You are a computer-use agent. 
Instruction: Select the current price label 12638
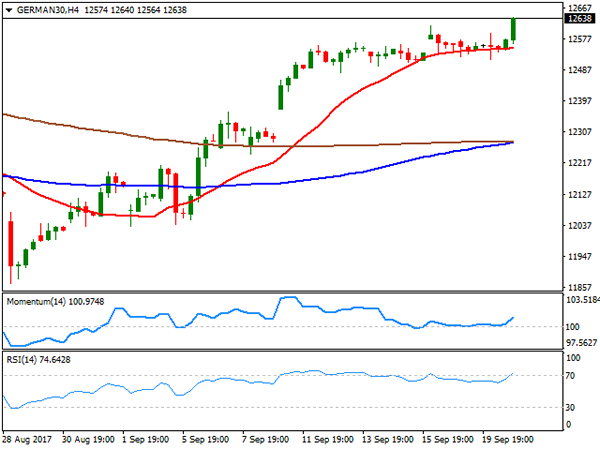(580, 19)
